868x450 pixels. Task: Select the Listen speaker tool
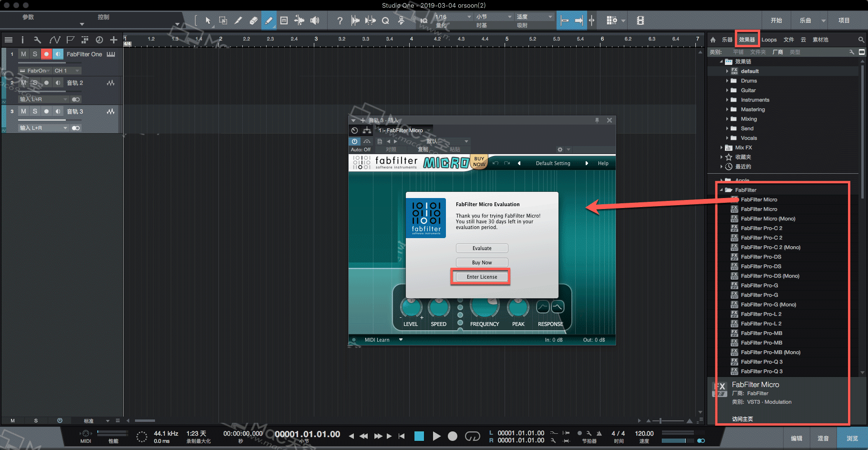(315, 21)
